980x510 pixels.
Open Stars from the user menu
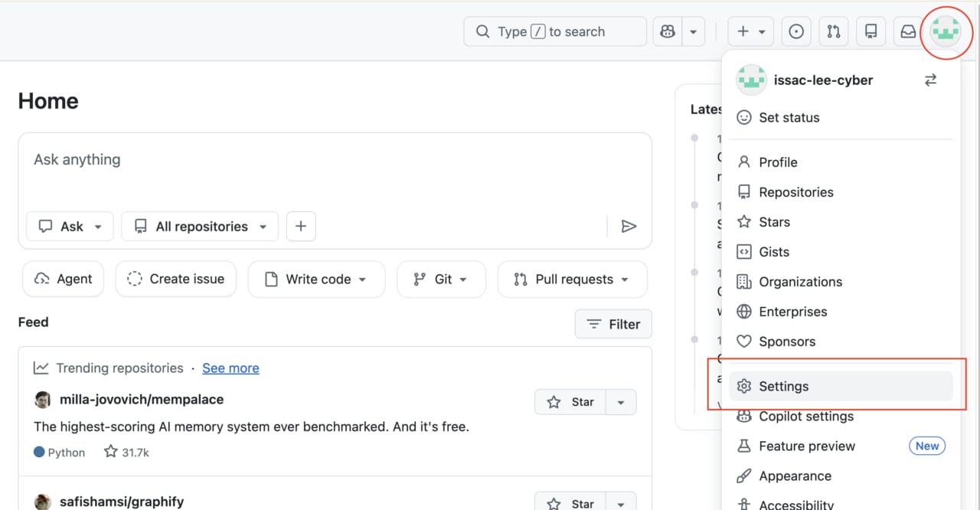coord(841,222)
